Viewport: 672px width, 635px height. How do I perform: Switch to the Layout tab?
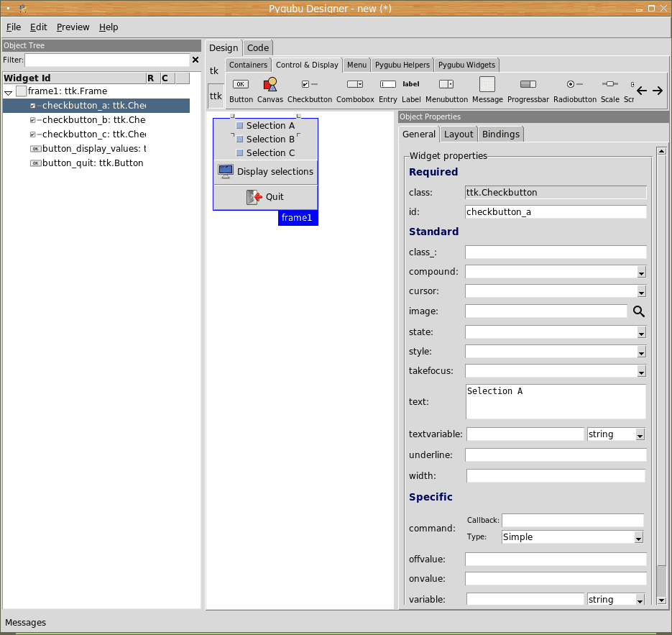(458, 134)
